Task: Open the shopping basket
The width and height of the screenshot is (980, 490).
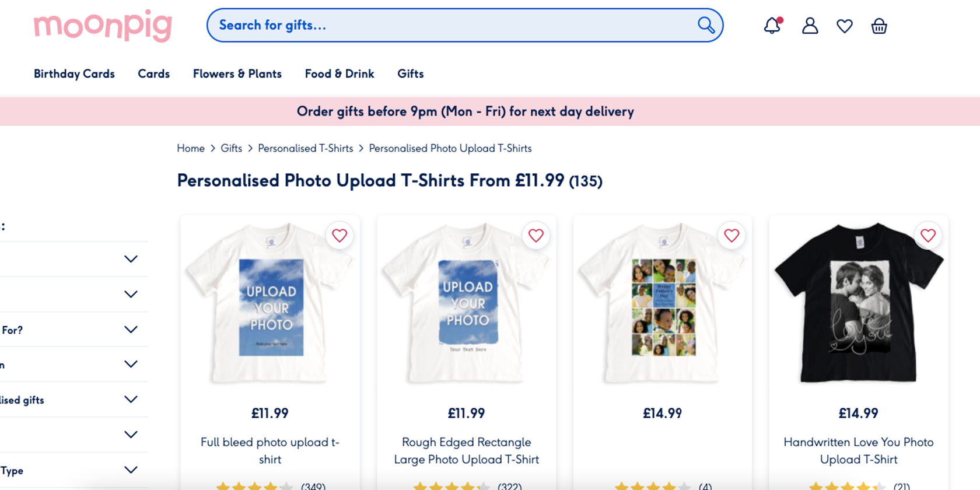Action: (x=879, y=26)
